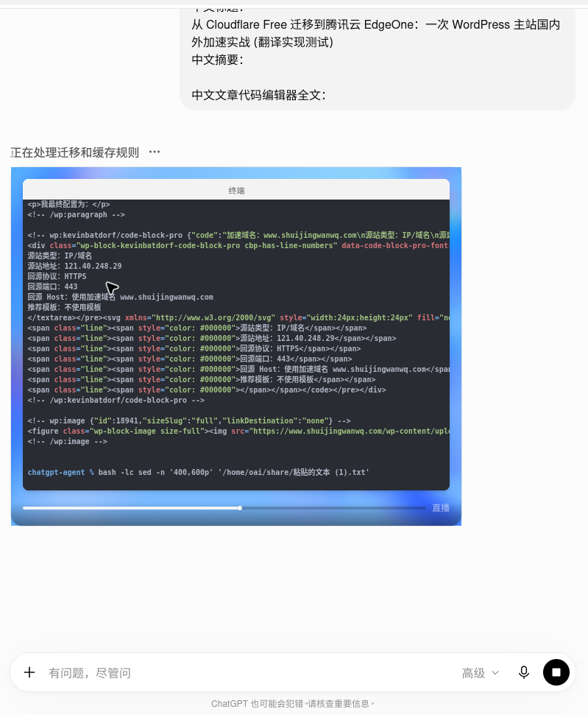Click the textarea svg xmlns code line
Screen dimensions: 588x715
[x=238, y=317]
